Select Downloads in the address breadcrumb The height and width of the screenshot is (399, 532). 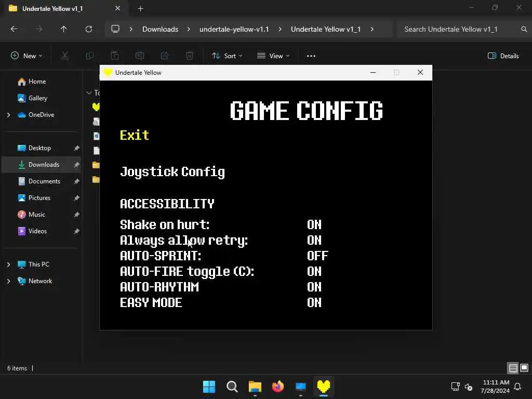tap(160, 29)
